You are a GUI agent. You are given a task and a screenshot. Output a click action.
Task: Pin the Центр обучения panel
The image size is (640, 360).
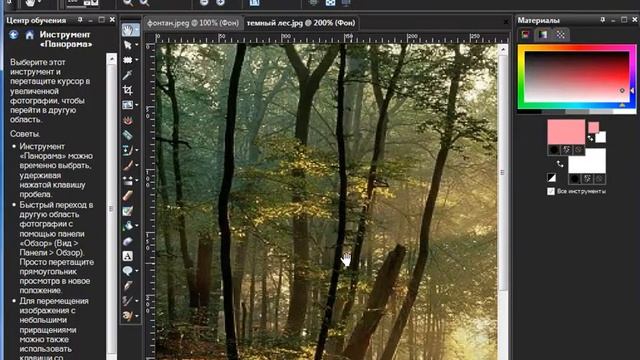tap(80, 20)
